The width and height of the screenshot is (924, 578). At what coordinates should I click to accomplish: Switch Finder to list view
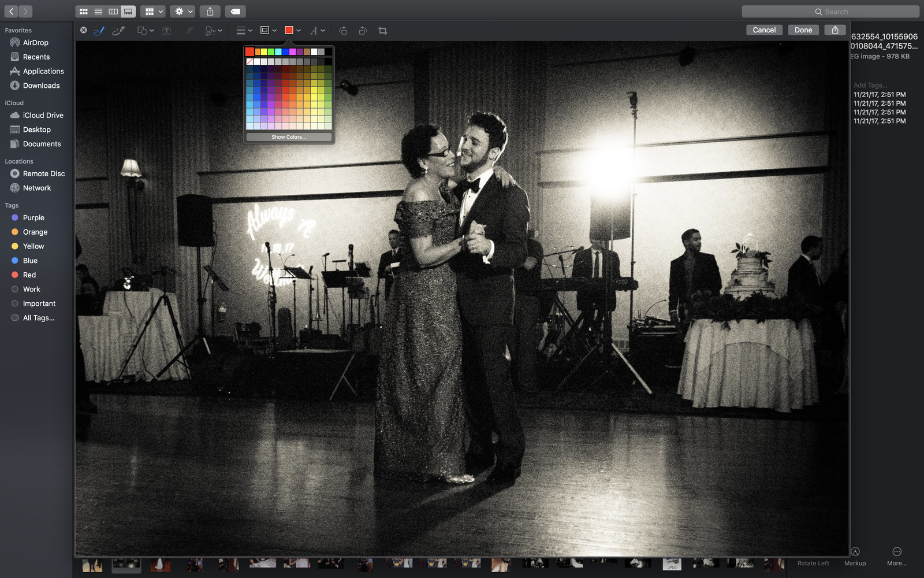tap(98, 12)
